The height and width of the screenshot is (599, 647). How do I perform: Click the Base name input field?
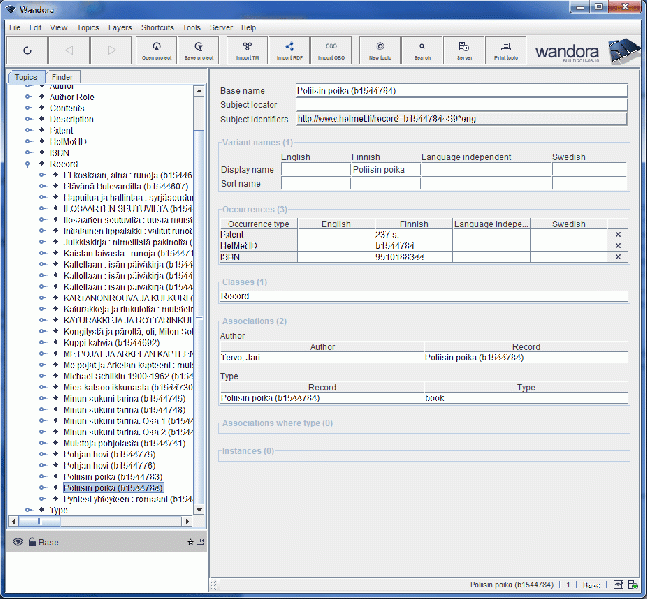coord(460,90)
